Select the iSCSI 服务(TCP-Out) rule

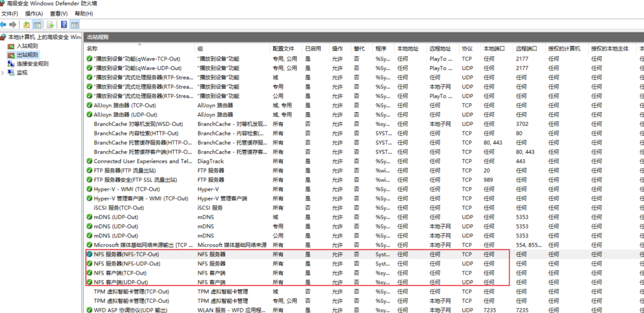coord(119,207)
